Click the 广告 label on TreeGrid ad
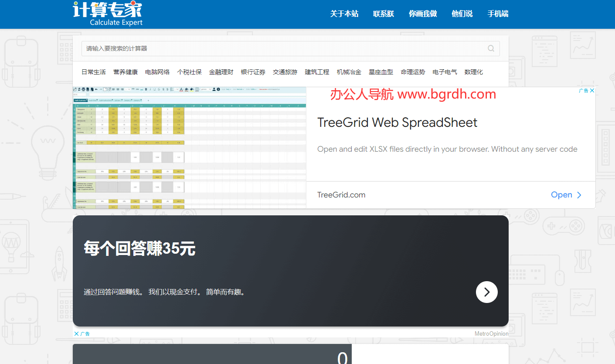Image resolution: width=615 pixels, height=364 pixels. [583, 91]
